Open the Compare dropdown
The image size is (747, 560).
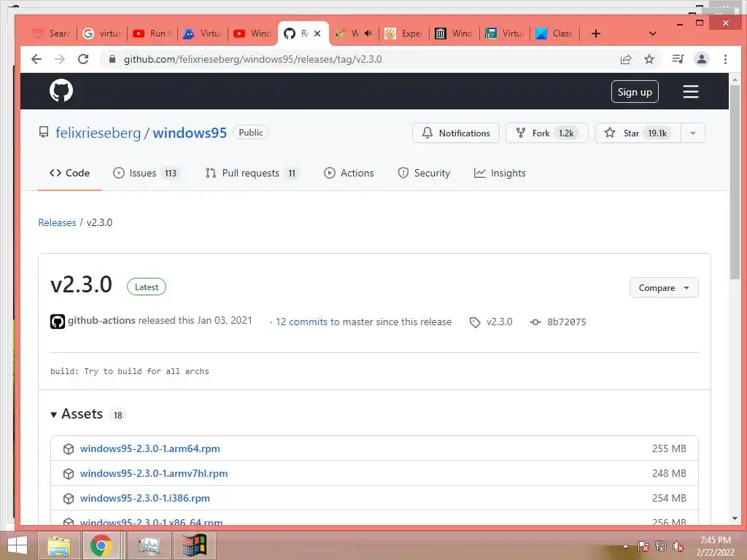click(664, 287)
